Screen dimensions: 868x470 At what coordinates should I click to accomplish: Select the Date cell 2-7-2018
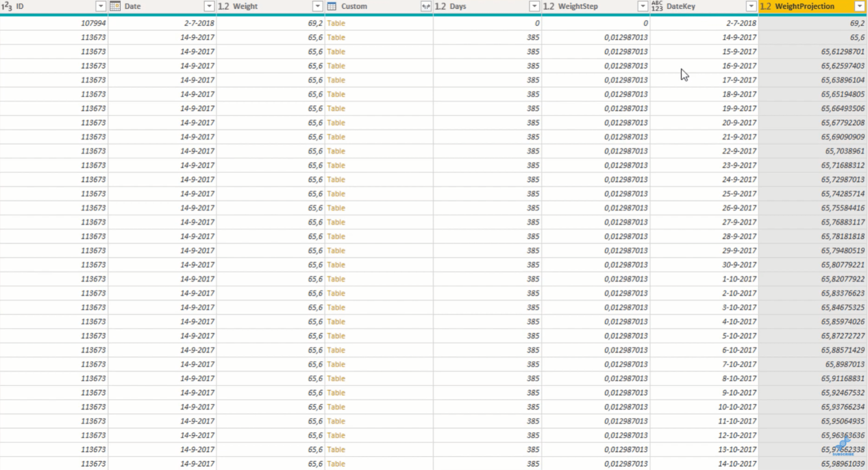162,23
